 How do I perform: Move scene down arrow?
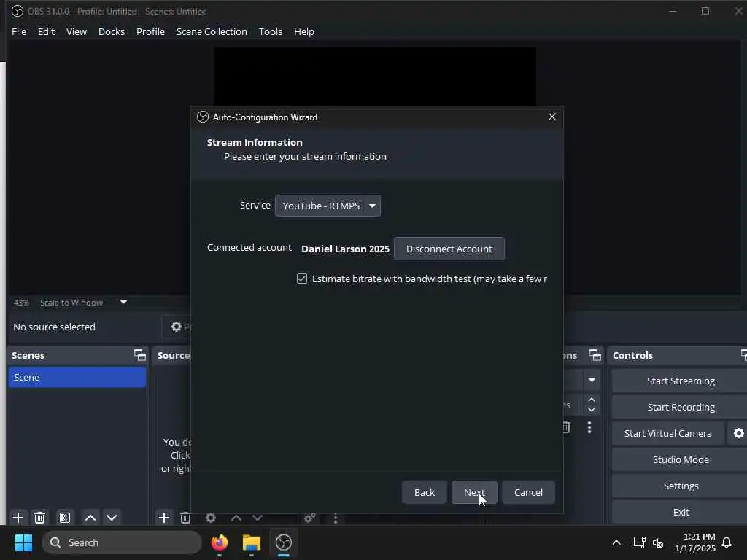tap(112, 518)
